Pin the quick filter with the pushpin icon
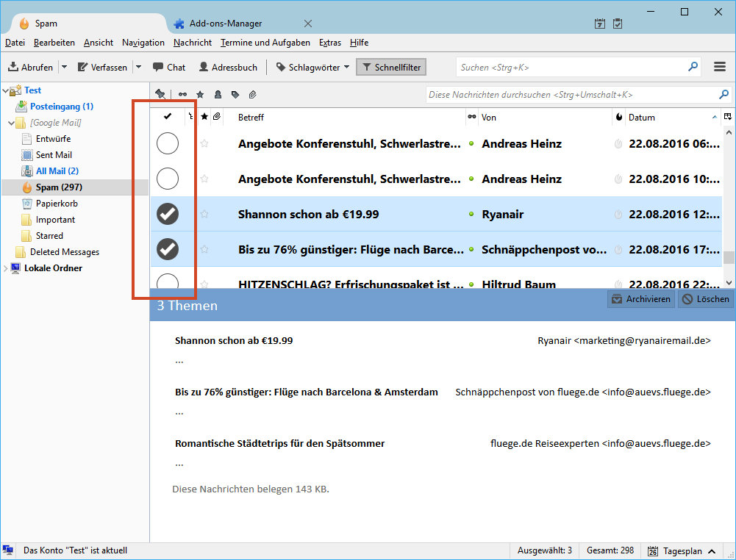 point(160,95)
